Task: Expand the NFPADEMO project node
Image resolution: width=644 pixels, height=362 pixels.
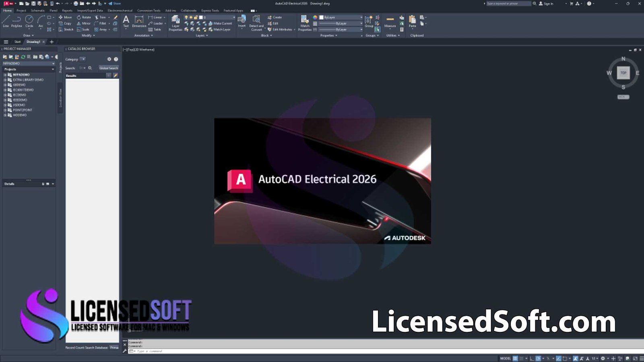Action: tap(5, 75)
